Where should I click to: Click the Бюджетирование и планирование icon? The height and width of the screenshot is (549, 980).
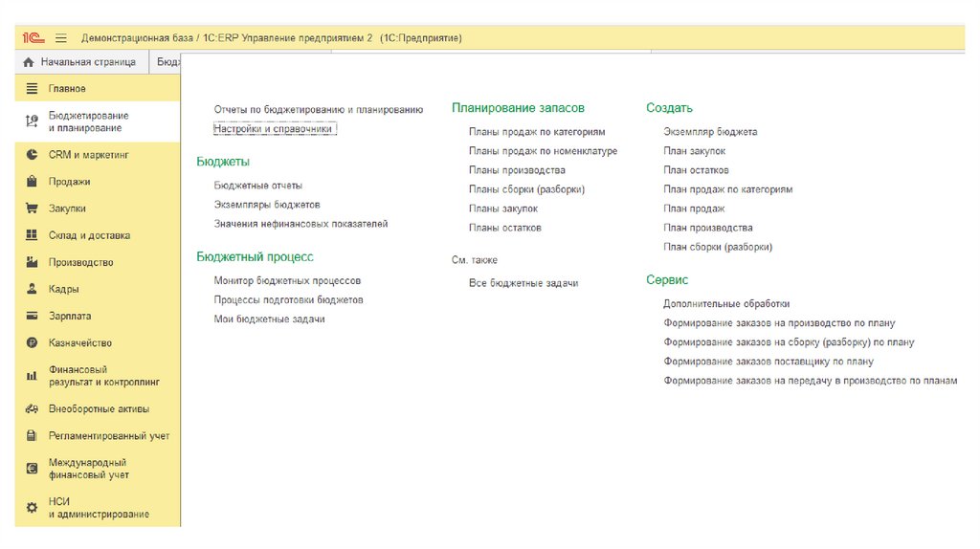[32, 121]
